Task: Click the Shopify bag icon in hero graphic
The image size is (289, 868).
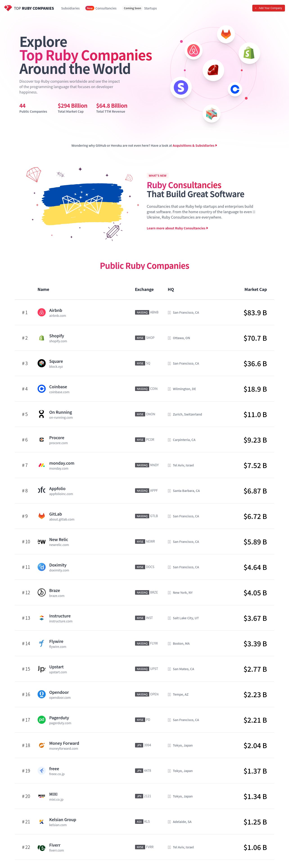Action: (249, 53)
